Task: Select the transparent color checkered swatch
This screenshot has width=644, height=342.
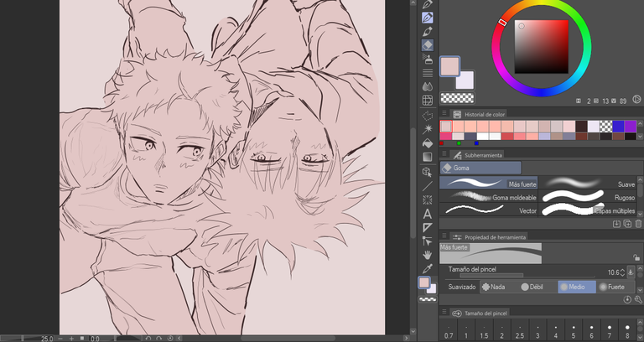Action: [457, 98]
